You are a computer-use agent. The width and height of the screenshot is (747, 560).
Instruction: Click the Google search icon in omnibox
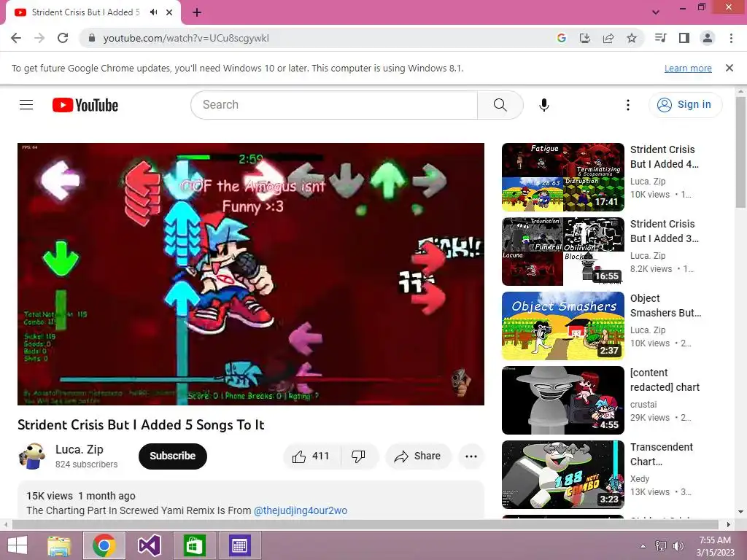(562, 38)
